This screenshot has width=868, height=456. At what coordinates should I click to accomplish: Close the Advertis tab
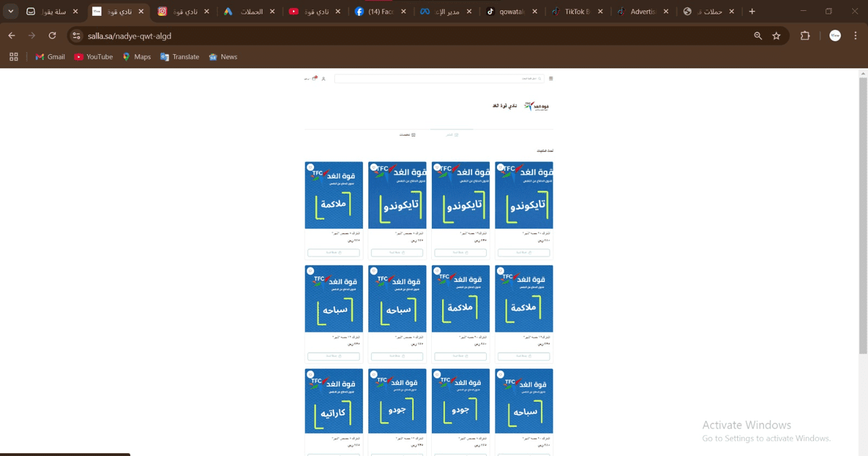pyautogui.click(x=666, y=12)
